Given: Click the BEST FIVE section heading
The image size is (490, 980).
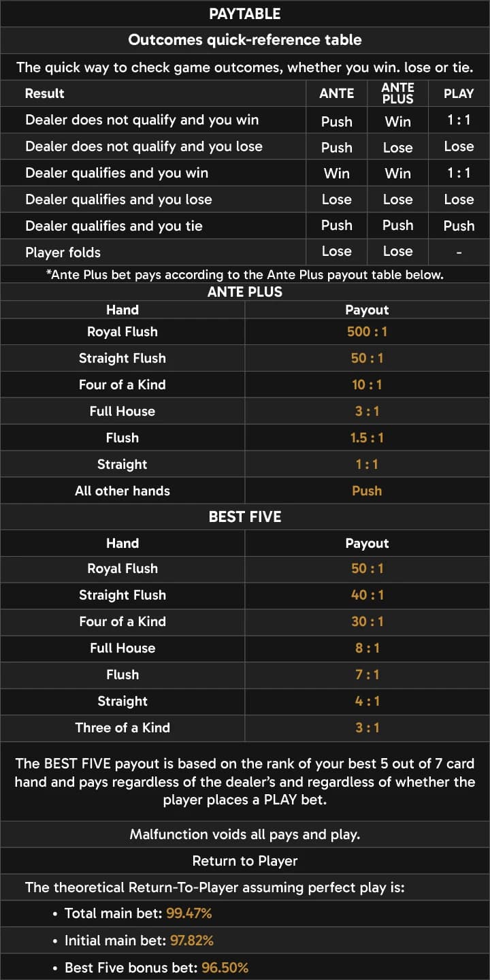Looking at the screenshot, I should click(x=245, y=517).
